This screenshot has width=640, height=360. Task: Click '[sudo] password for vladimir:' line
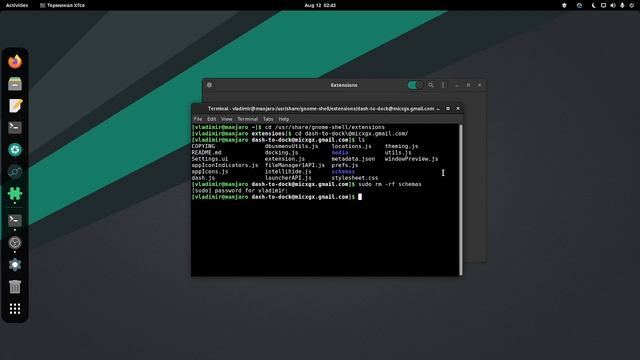(x=240, y=191)
